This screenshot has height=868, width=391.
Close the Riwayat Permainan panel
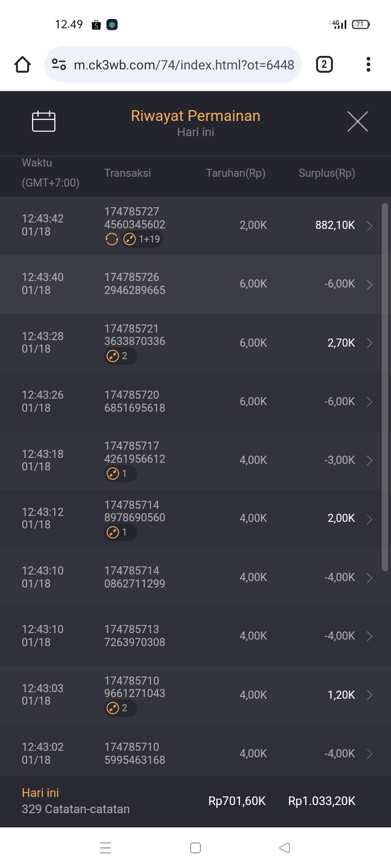[x=357, y=121]
